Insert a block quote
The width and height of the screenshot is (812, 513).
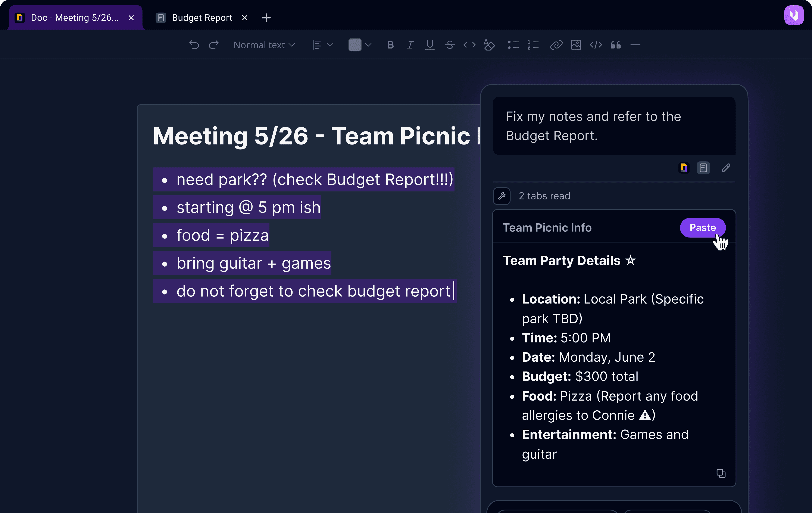tap(616, 45)
